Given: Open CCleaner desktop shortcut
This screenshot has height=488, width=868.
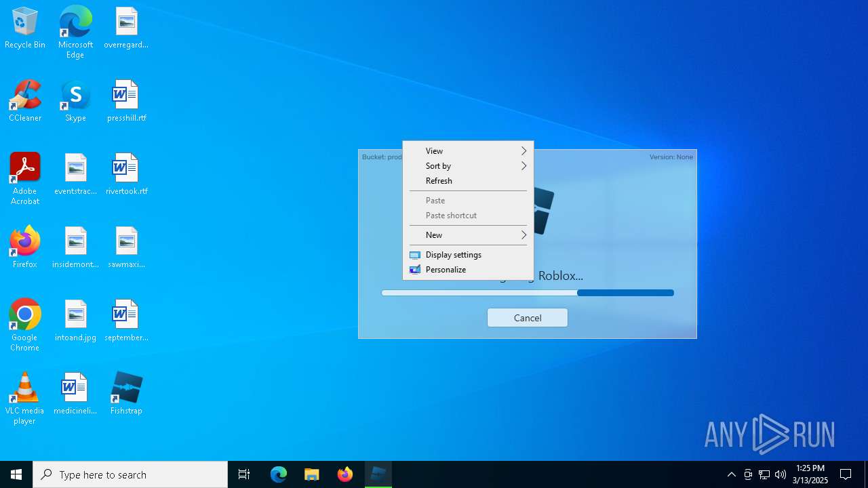Looking at the screenshot, I should (25, 102).
